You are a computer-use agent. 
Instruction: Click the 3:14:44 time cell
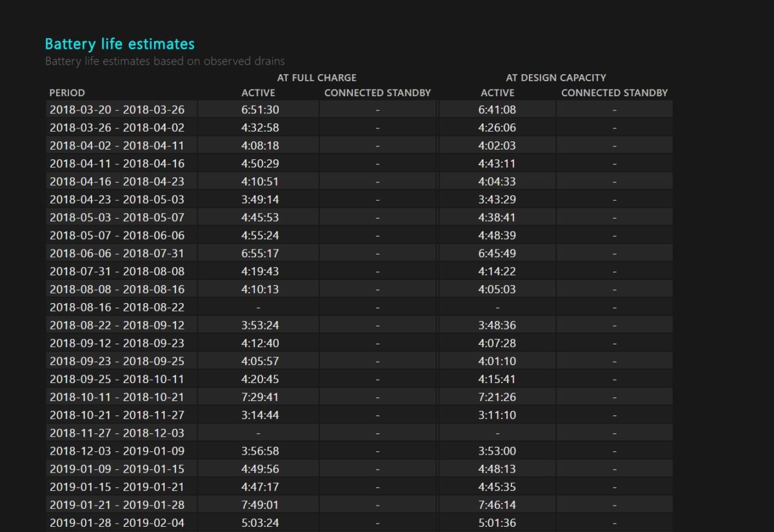[x=261, y=415]
